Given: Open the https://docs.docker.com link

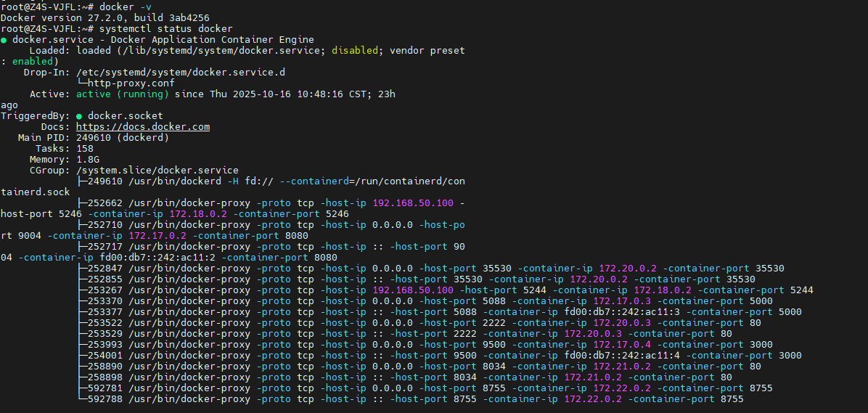Looking at the screenshot, I should click(143, 127).
